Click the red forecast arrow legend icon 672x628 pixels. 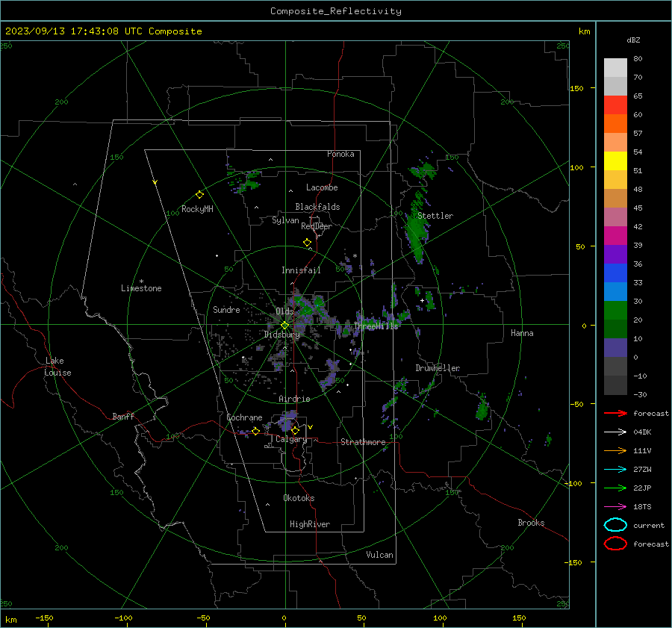tap(615, 413)
